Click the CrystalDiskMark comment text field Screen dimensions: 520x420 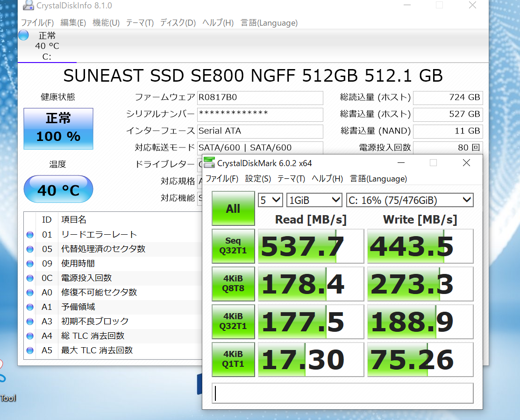pyautogui.click(x=342, y=393)
